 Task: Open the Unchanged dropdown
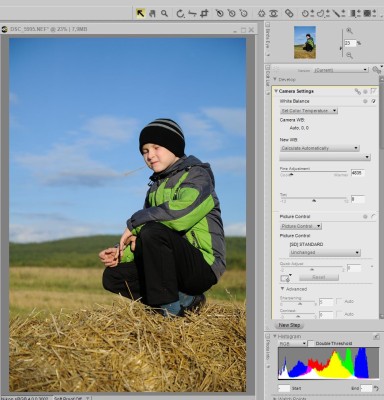coord(325,253)
